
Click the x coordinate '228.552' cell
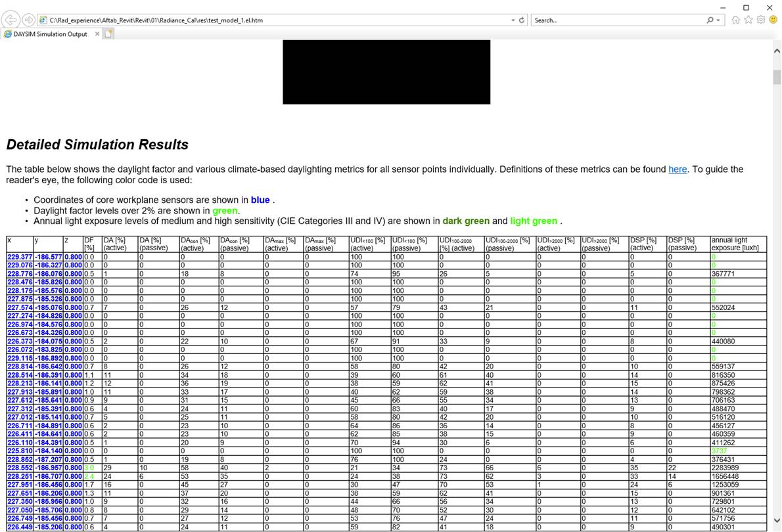click(20, 468)
